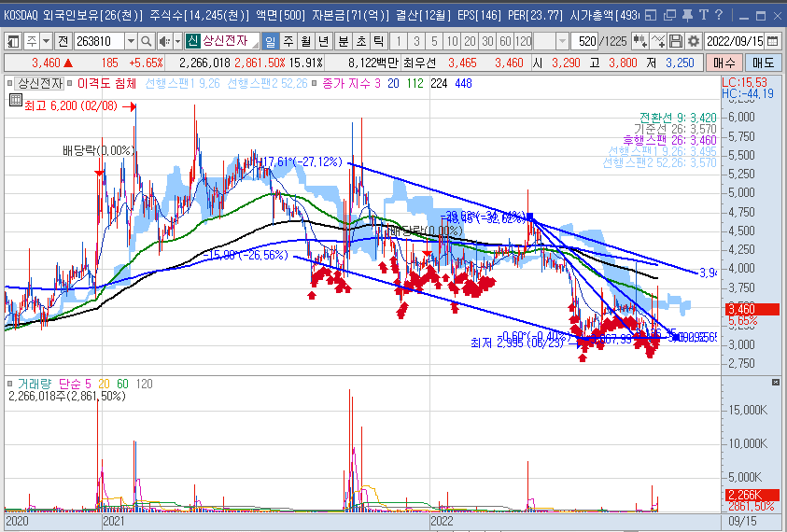Click the 최저 2,995 low price label
This screenshot has height=532, width=787.
pyautogui.click(x=517, y=343)
